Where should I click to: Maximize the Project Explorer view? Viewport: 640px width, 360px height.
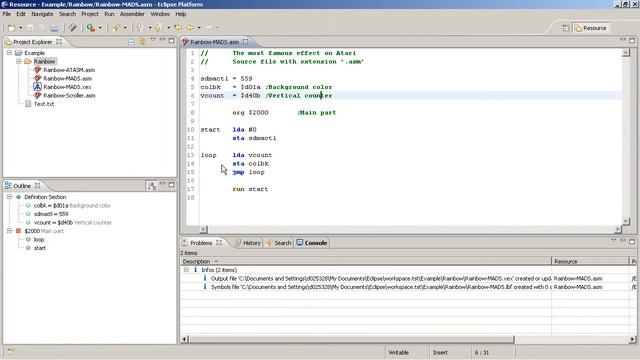coord(171,40)
